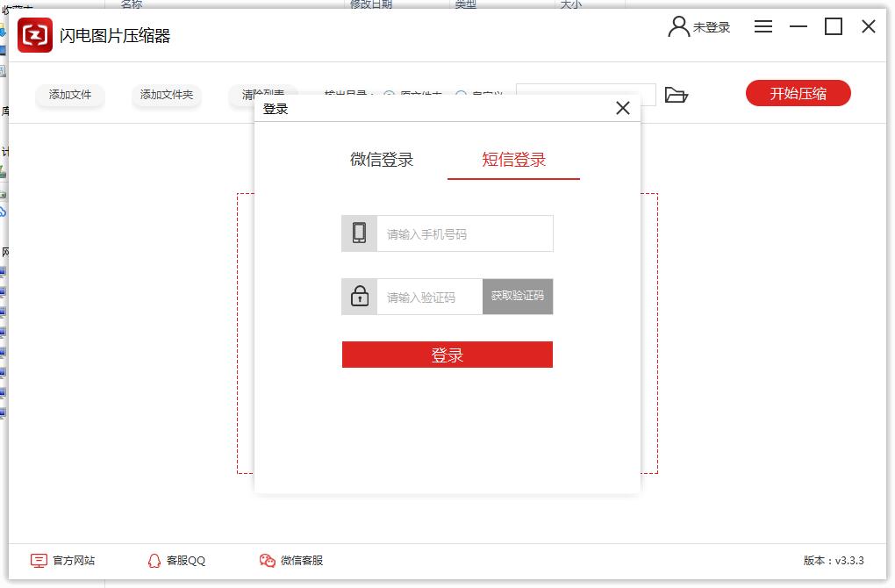
Task: Click the 请输入手机号码 phone number field
Action: point(464,234)
